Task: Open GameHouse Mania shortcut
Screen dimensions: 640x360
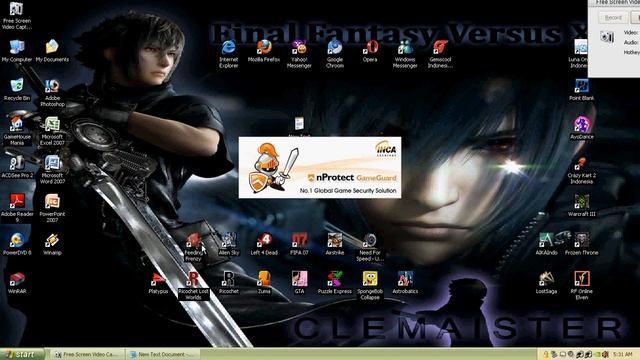Action: pyautogui.click(x=17, y=131)
